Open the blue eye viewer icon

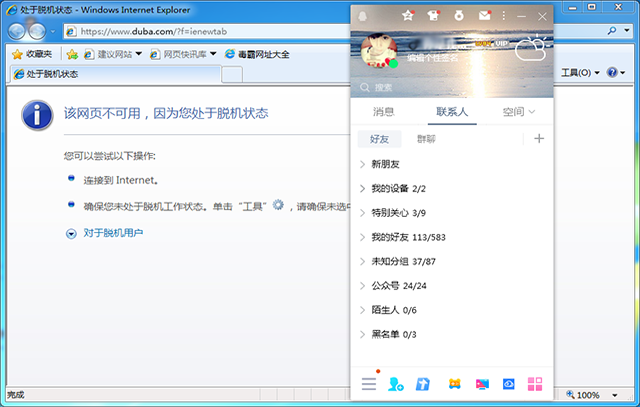point(509,384)
